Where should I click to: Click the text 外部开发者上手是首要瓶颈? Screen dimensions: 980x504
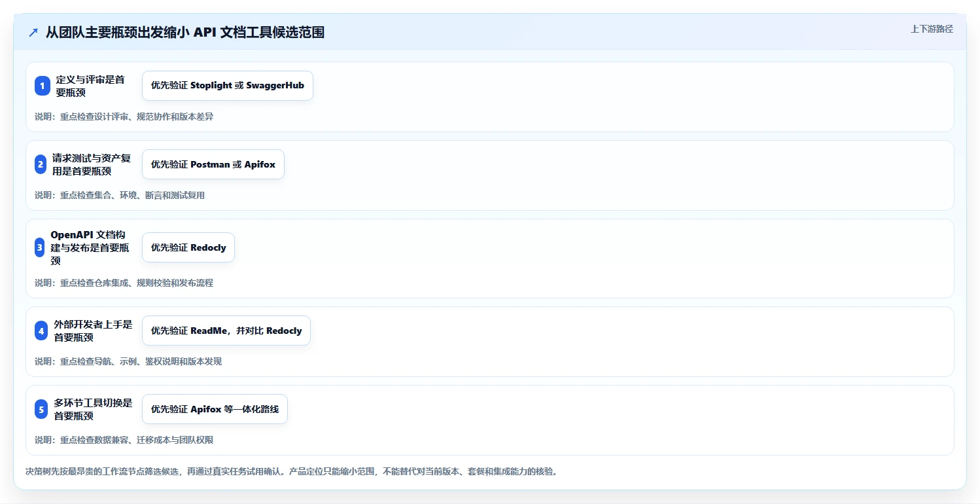point(93,331)
